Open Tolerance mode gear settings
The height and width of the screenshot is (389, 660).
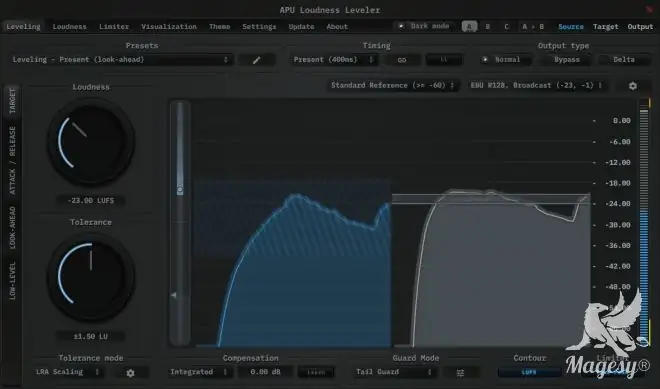tap(130, 373)
